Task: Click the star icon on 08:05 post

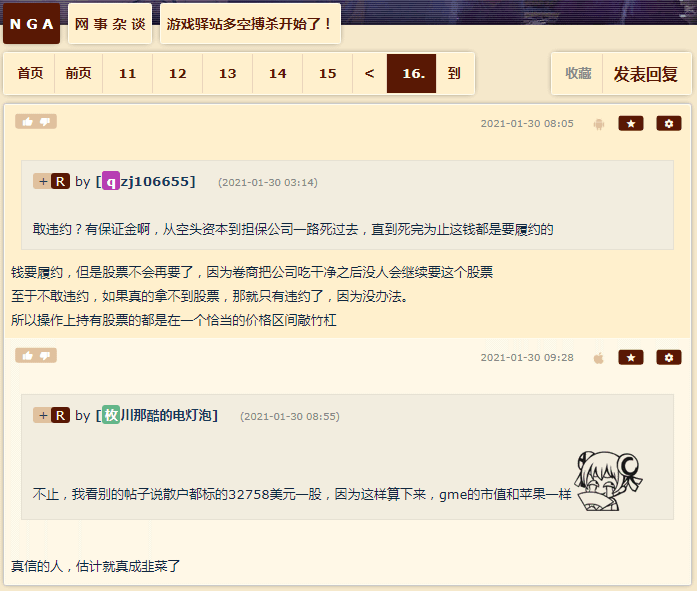Action: coord(631,124)
